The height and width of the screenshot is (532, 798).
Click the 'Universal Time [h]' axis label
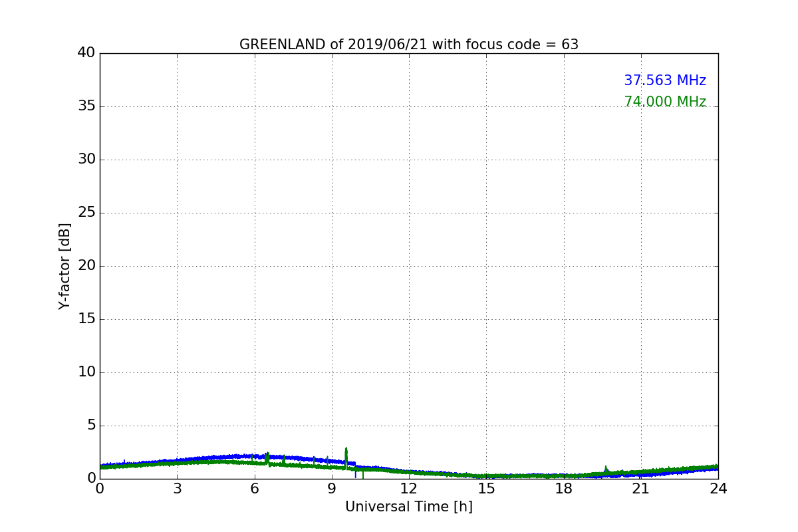409,507
